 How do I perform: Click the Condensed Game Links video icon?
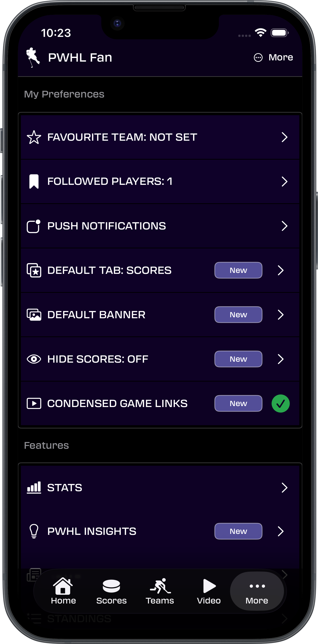[x=34, y=403]
